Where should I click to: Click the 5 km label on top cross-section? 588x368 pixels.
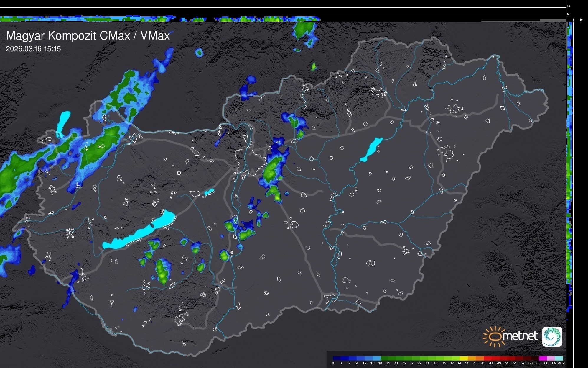pyautogui.click(x=568, y=14)
